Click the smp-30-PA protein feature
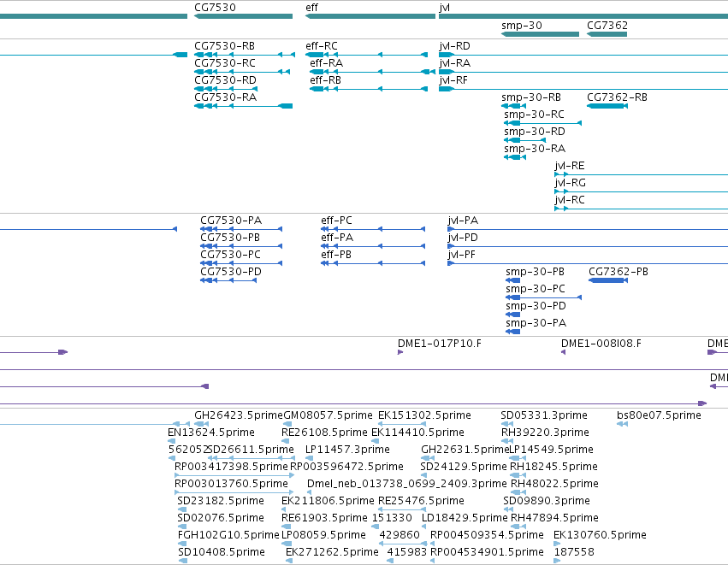The width and height of the screenshot is (728, 565). [512, 332]
